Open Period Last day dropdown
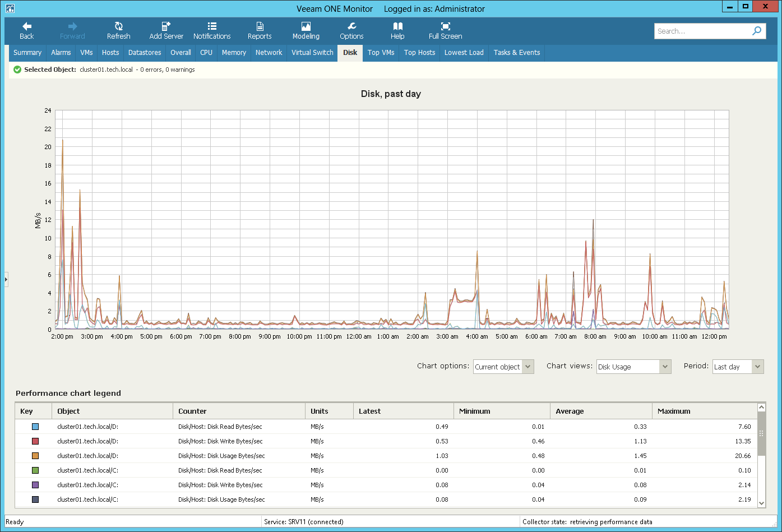782x532 pixels. pyautogui.click(x=738, y=367)
